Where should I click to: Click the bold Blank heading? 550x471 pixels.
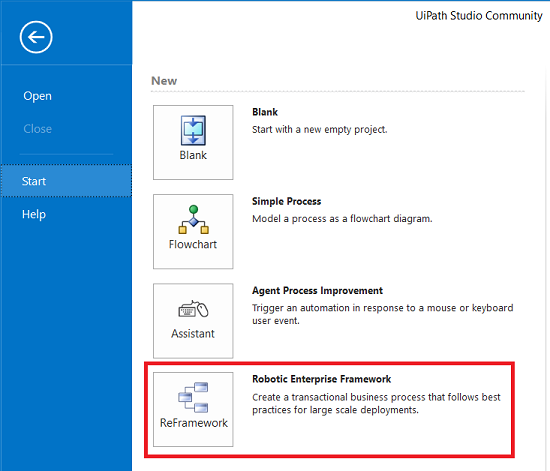(265, 112)
